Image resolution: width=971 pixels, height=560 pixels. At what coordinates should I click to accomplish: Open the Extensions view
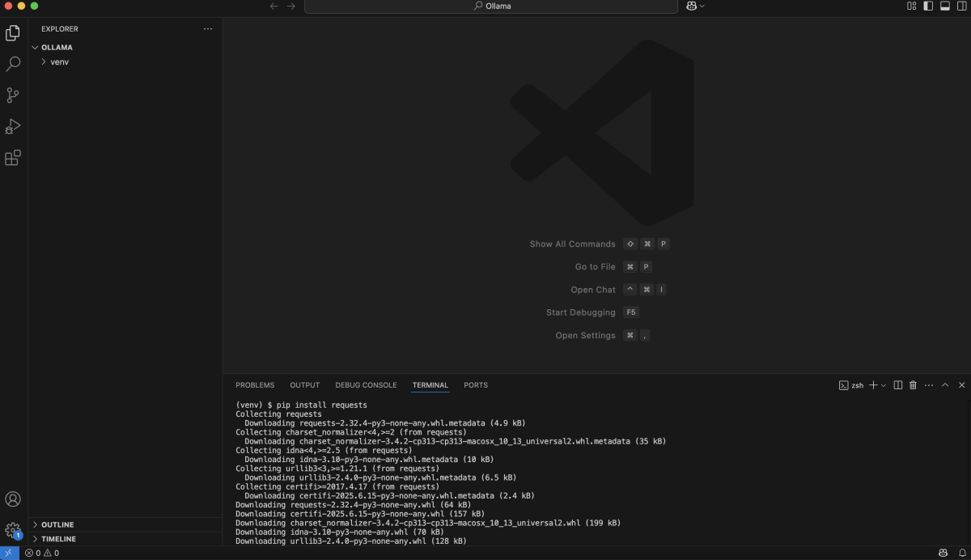pos(13,158)
